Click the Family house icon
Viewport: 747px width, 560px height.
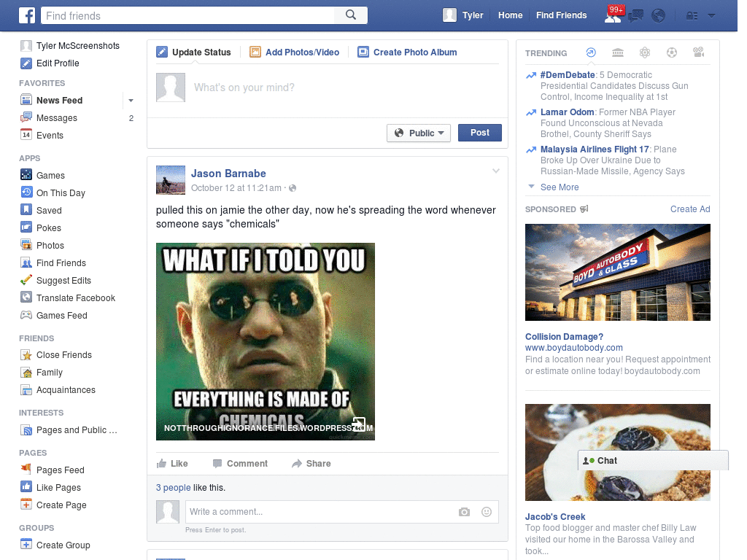coord(26,373)
